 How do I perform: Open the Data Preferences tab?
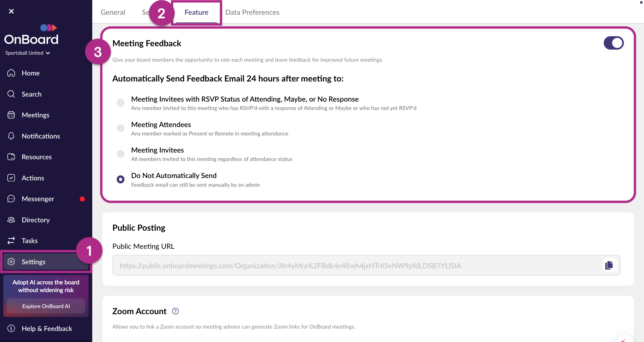252,12
